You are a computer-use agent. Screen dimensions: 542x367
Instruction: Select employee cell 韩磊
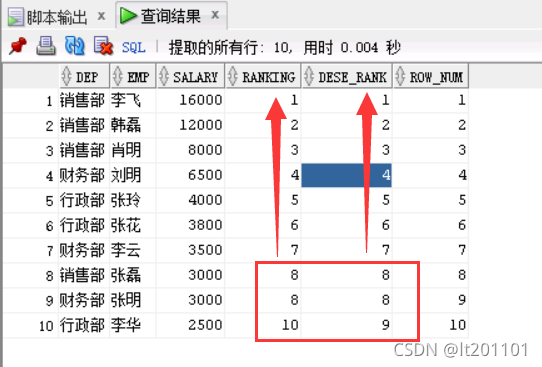click(133, 125)
